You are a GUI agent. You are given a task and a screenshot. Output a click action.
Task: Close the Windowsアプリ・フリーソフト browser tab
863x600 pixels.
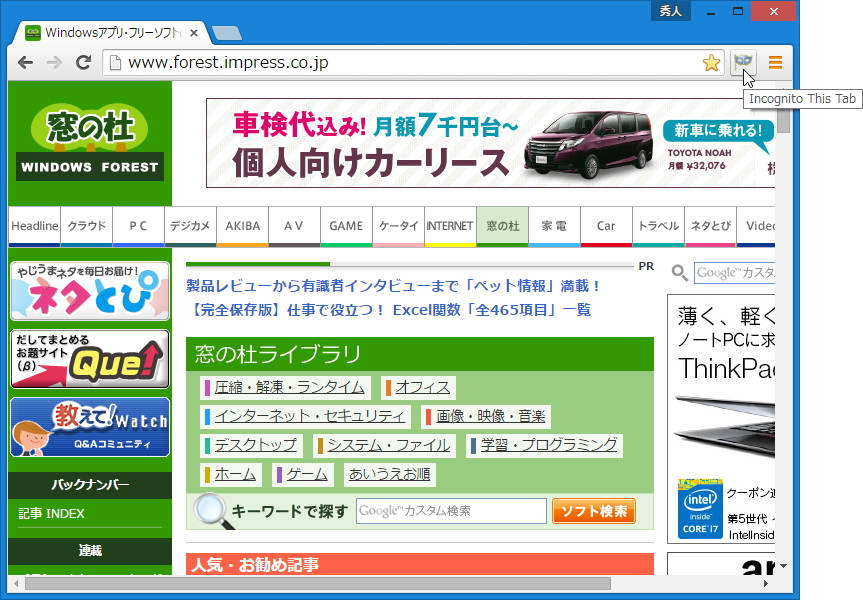pyautogui.click(x=194, y=32)
